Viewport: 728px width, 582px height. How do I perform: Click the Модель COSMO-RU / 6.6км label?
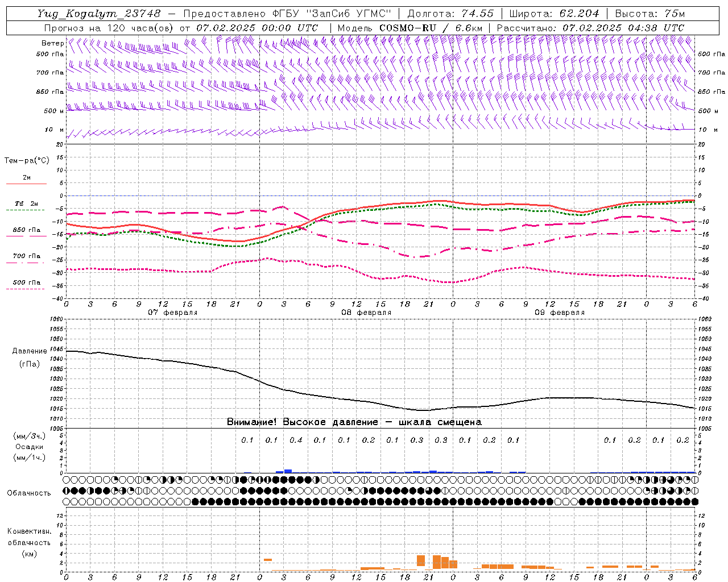(410, 28)
